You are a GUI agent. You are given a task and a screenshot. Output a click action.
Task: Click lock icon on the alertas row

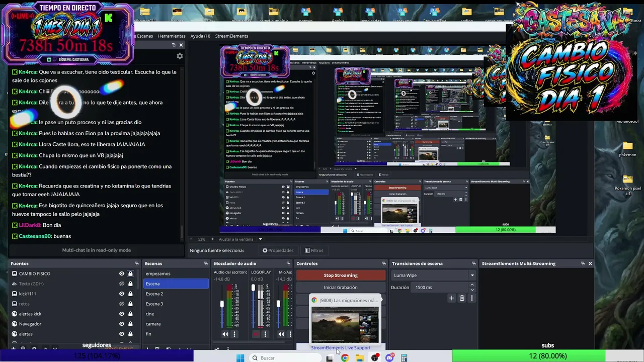tap(130, 334)
